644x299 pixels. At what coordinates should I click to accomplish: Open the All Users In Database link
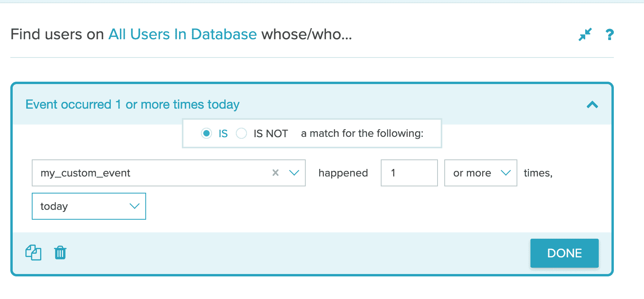pyautogui.click(x=183, y=34)
